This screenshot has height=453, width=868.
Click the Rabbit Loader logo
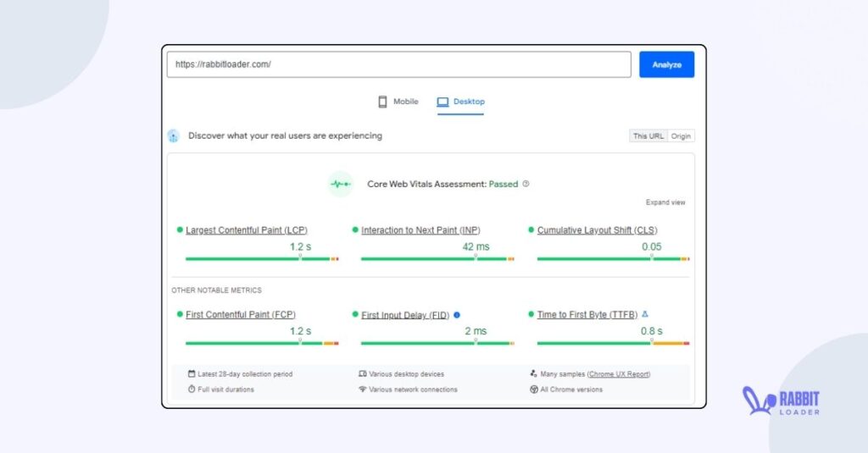coord(781,401)
